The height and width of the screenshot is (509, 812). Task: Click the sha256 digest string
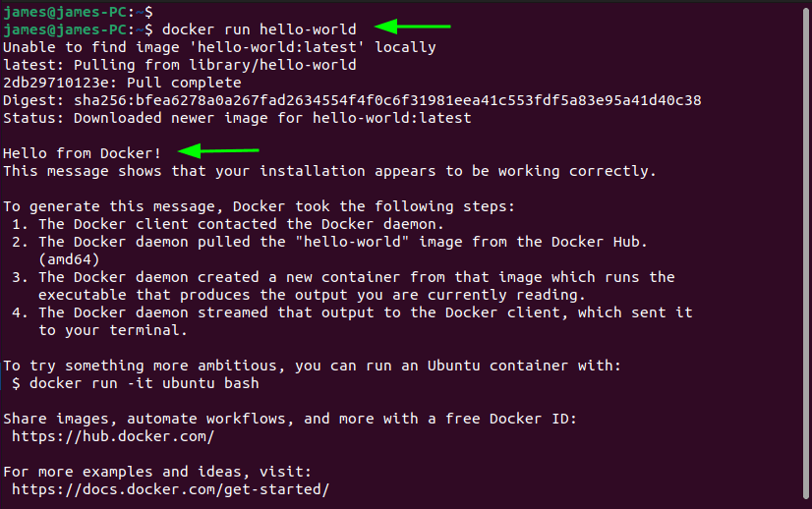(387, 100)
